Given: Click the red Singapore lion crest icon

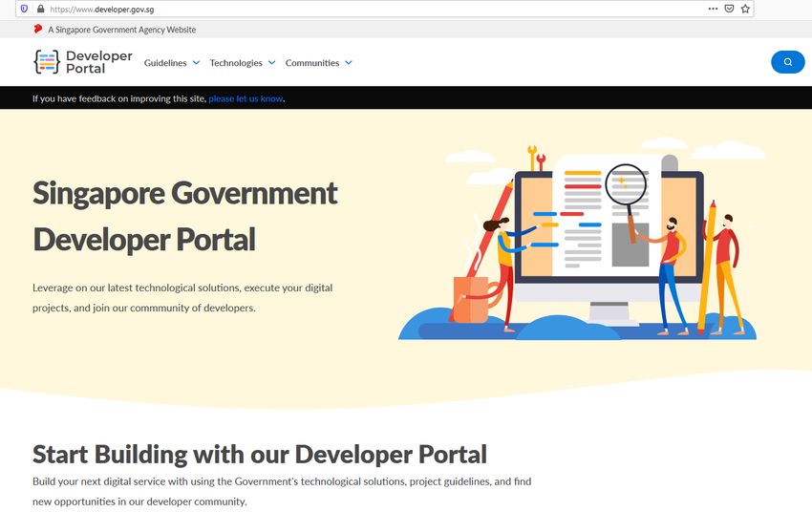Looking at the screenshot, I should pyautogui.click(x=38, y=30).
